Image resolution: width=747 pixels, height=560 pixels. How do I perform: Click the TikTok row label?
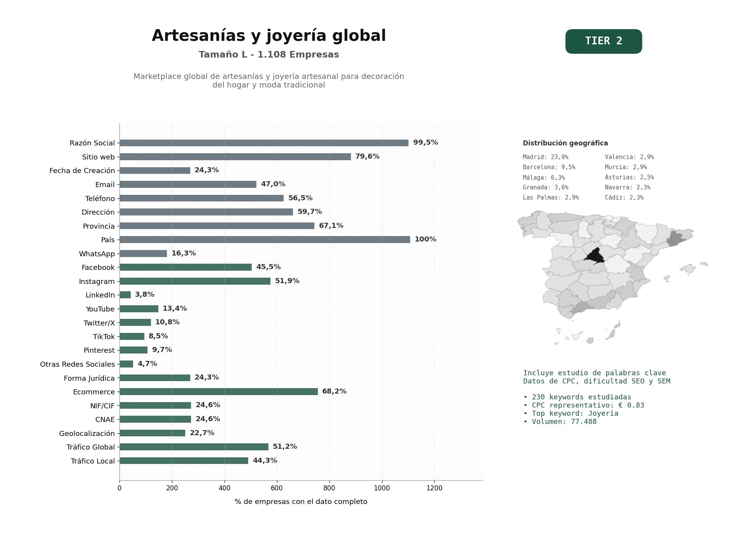104,337
